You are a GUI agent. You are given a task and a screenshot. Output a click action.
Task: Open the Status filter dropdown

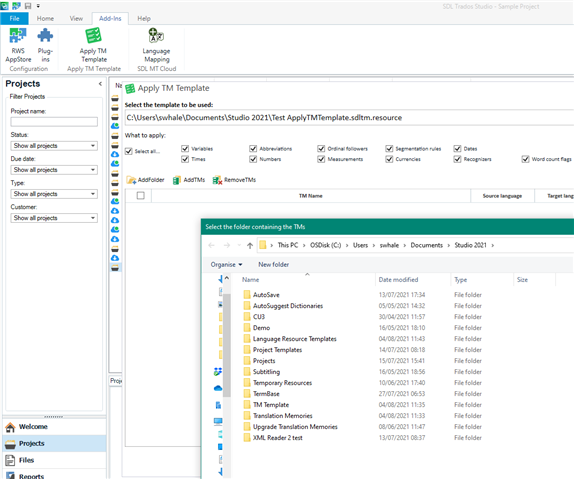point(54,146)
